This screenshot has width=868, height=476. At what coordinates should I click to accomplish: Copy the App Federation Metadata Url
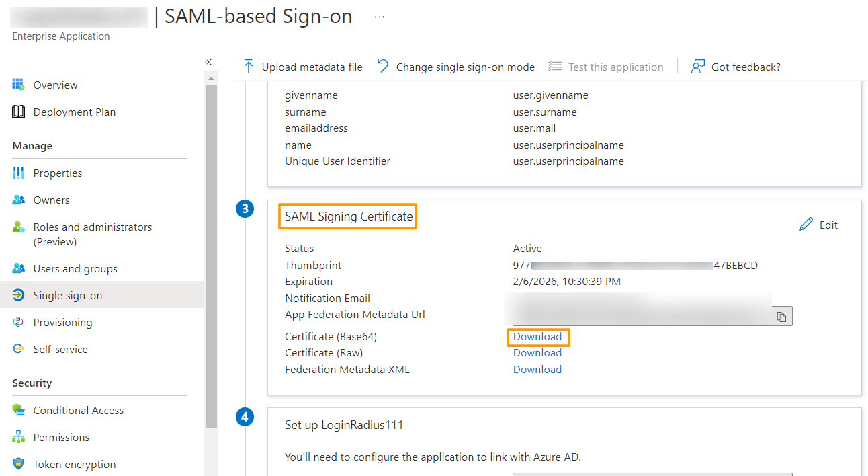point(781,316)
